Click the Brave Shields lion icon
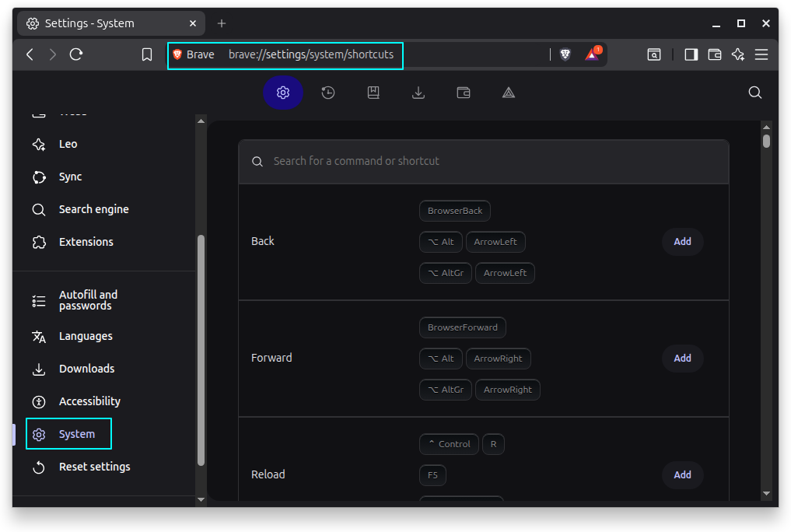Viewport: 791px width, 532px height. point(565,54)
